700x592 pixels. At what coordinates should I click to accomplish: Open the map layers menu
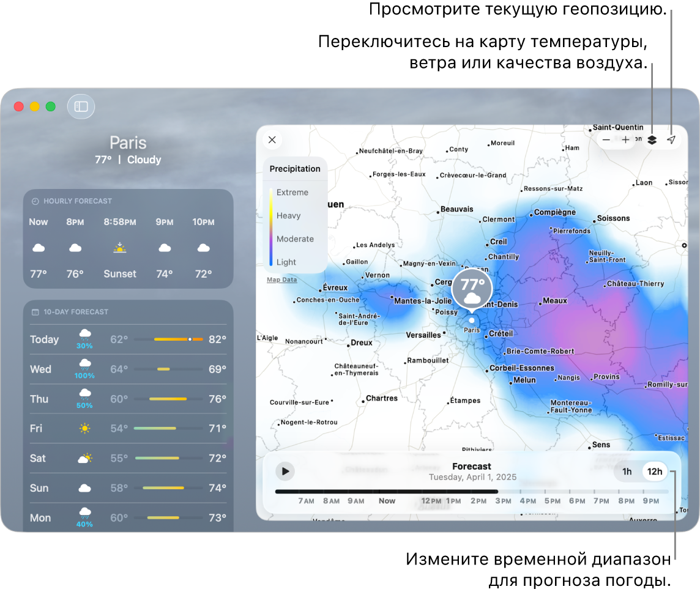tap(652, 140)
